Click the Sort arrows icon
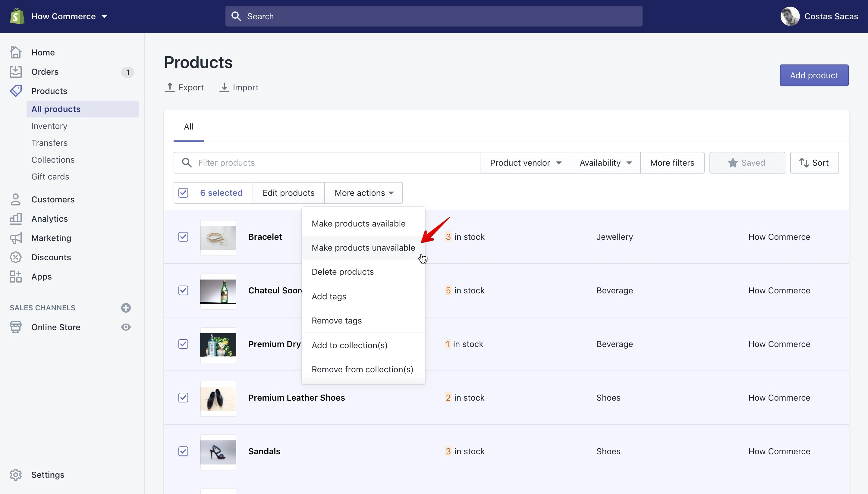This screenshot has width=868, height=494. coord(804,163)
